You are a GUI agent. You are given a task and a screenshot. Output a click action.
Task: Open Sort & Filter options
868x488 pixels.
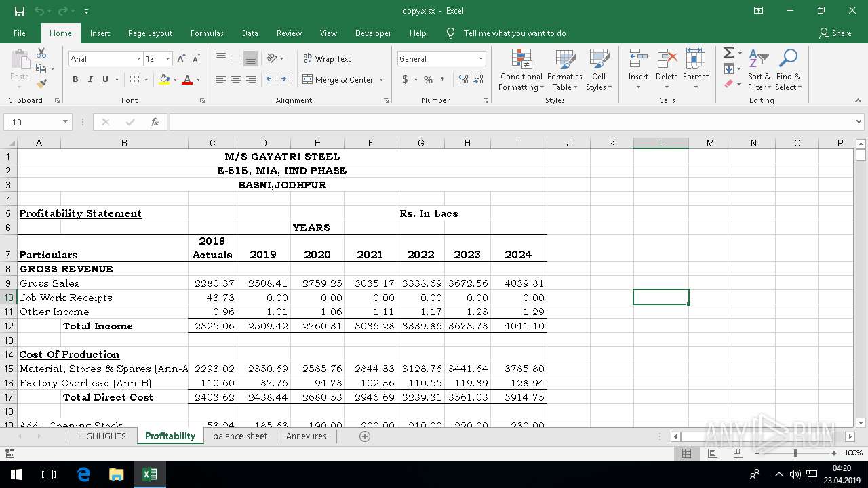[x=759, y=70]
